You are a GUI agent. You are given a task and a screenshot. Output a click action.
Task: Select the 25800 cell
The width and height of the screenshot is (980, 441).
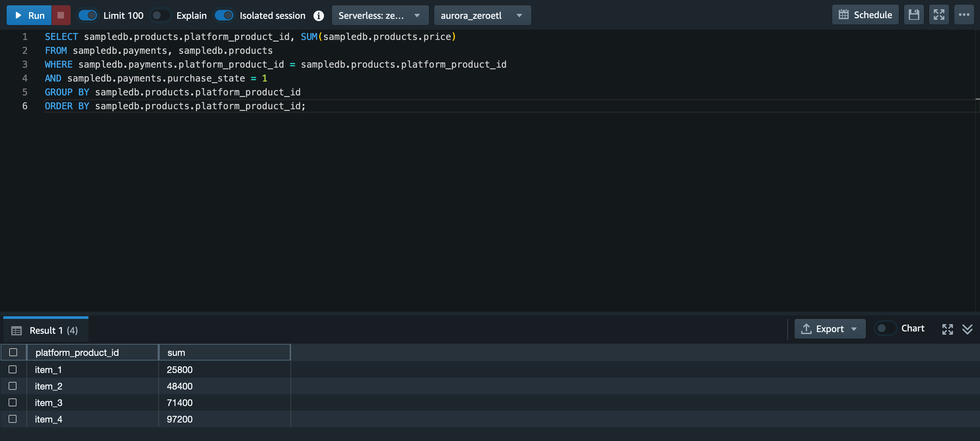(x=224, y=369)
